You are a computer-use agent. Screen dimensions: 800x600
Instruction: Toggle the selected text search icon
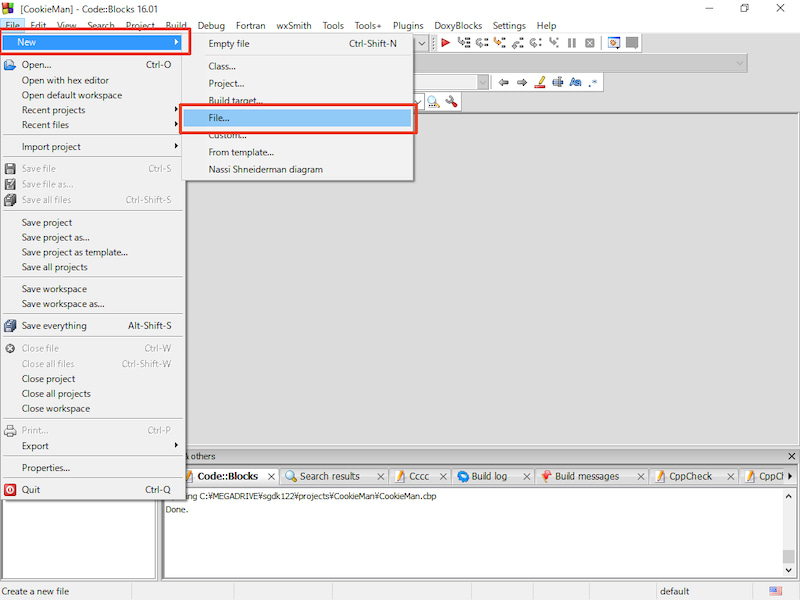[x=558, y=82]
